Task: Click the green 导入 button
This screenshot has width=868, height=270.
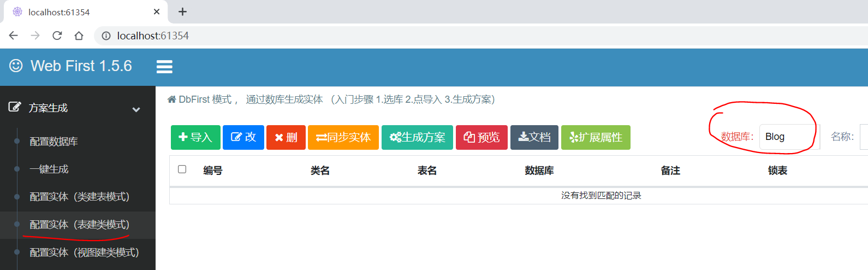Action: click(x=195, y=137)
